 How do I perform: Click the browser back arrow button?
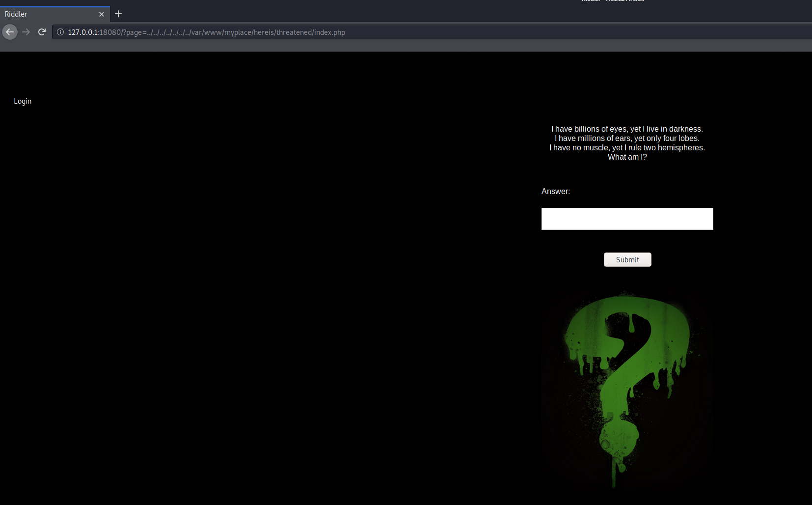[x=10, y=32]
